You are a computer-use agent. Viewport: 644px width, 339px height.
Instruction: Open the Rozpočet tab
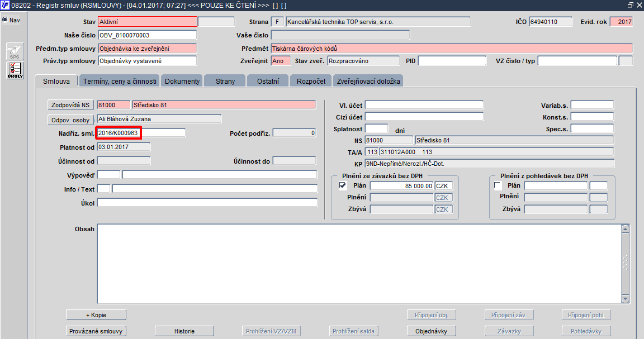pyautogui.click(x=311, y=81)
